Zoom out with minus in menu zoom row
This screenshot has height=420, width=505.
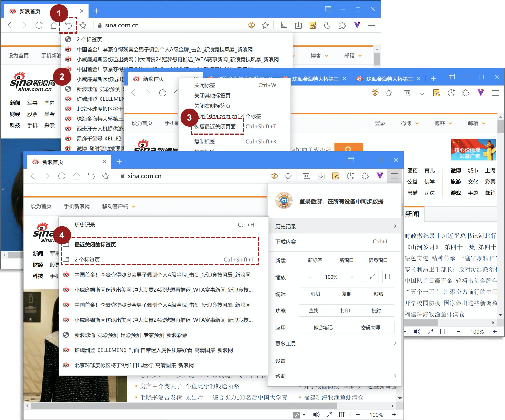coord(310,277)
